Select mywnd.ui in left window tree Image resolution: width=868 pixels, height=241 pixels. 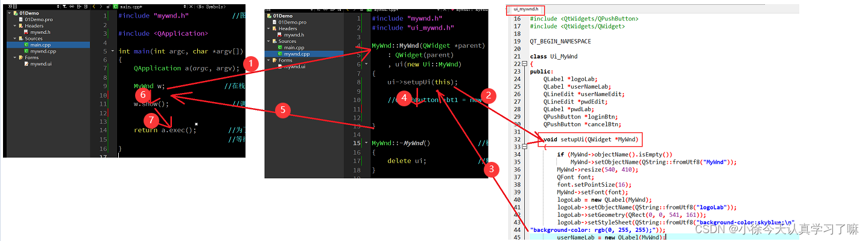[40, 63]
